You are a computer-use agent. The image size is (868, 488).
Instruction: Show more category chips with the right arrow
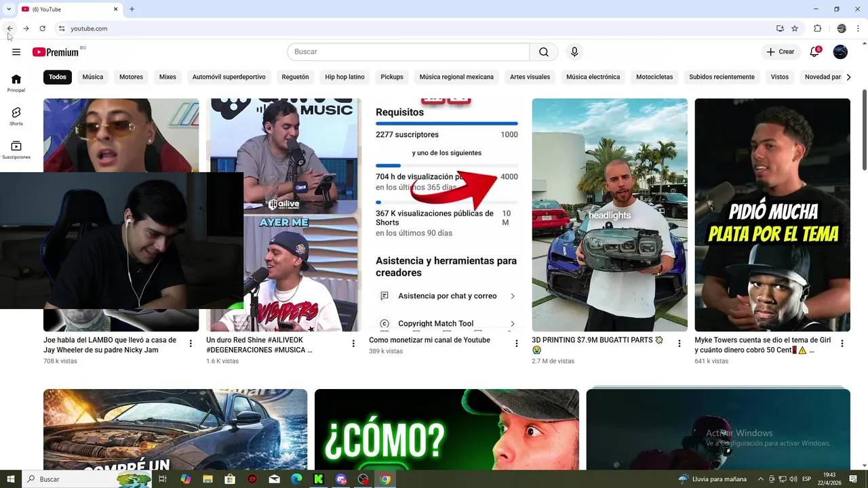click(848, 77)
